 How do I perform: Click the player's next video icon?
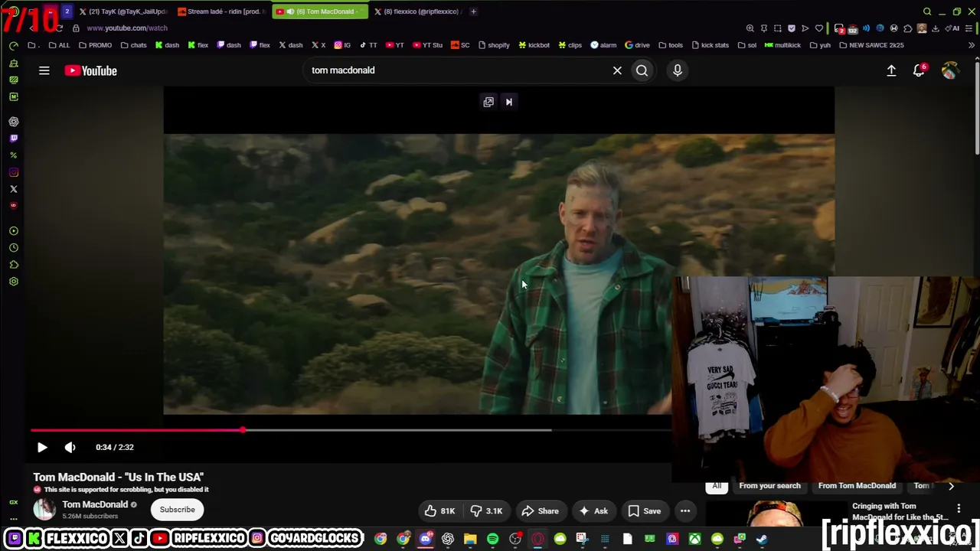508,102
